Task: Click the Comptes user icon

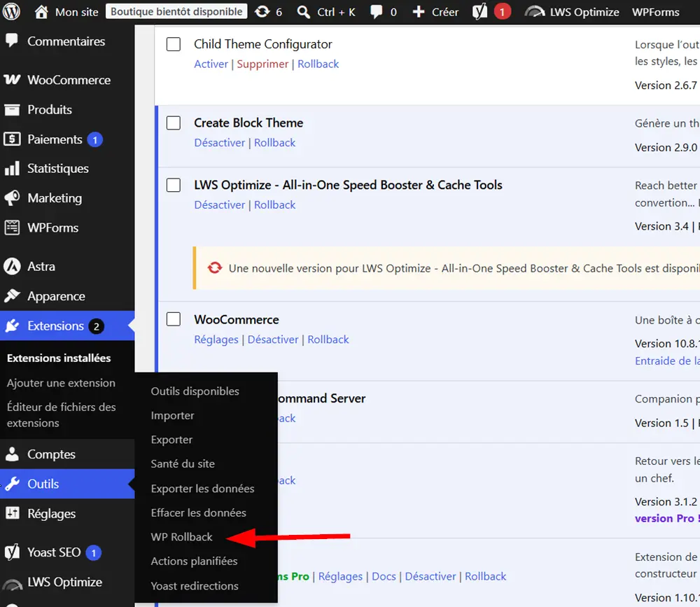Action: tap(12, 454)
